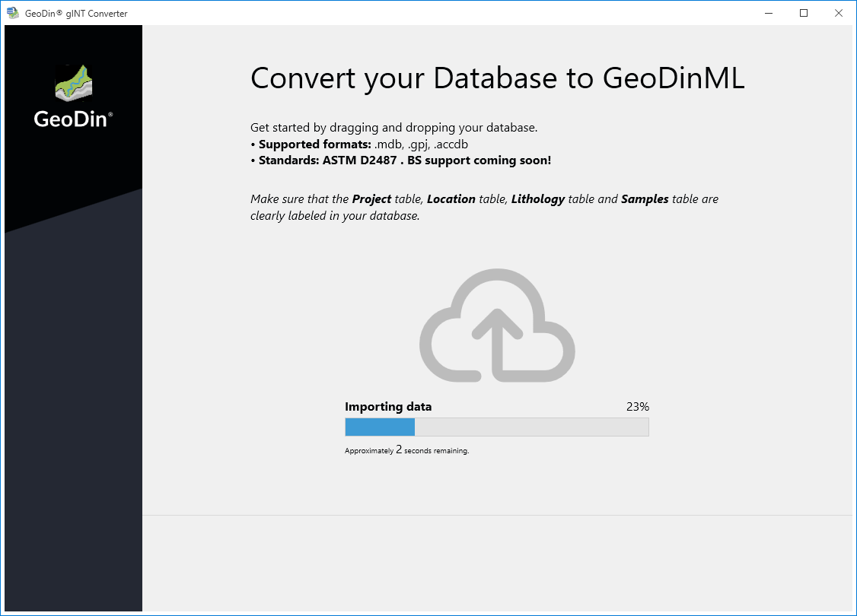
Task: Click the GeoDin terrain logo in sidebar
Action: click(73, 82)
